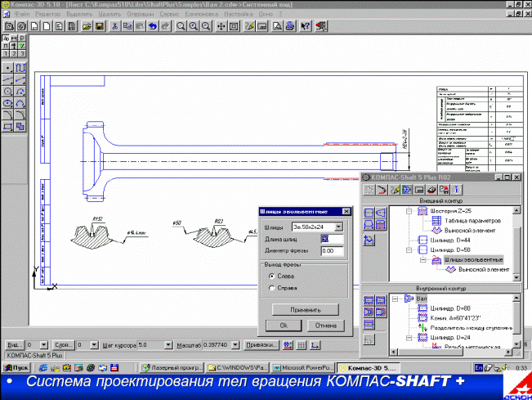Confirm dialog with 'Ok' button

coord(284,326)
